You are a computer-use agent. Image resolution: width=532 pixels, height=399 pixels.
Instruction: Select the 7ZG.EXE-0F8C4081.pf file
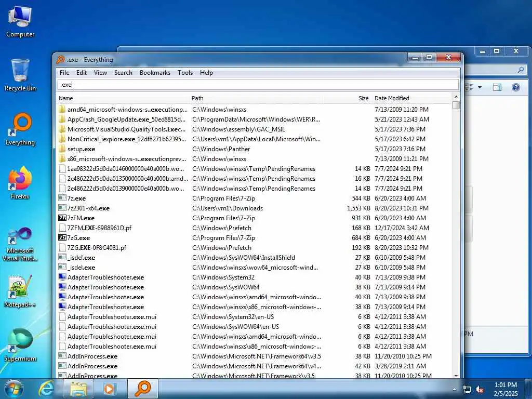click(x=255, y=247)
